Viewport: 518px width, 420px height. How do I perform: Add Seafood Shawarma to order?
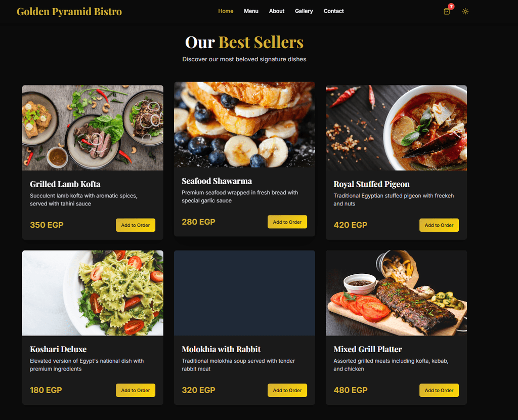click(x=287, y=222)
